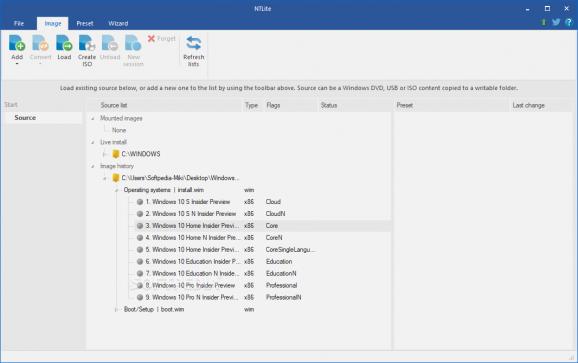
Task: Switch to the Wizard ribbon tab
Action: coord(118,23)
